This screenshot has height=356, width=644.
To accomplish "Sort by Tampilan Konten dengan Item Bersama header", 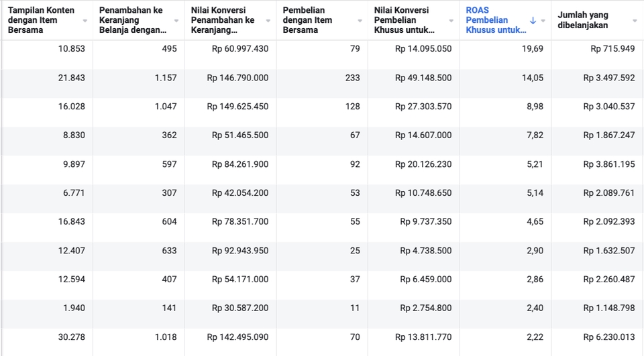I will [x=42, y=20].
